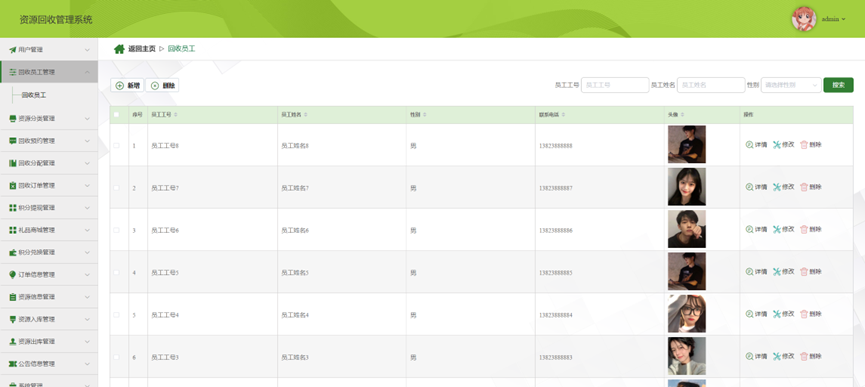Screen dimensions: 865x387
Task: Click 修改 edit icon for 员工工号7
Action: point(777,187)
